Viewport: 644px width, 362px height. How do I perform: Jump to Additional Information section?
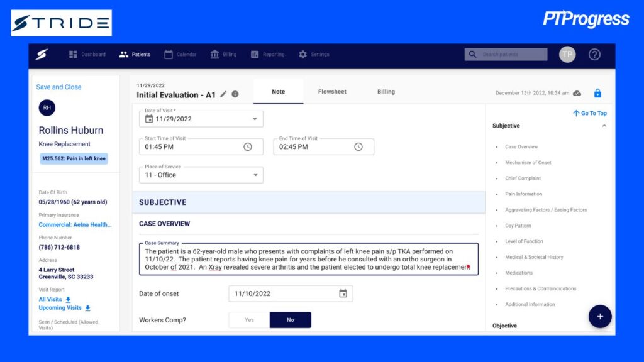tap(530, 305)
